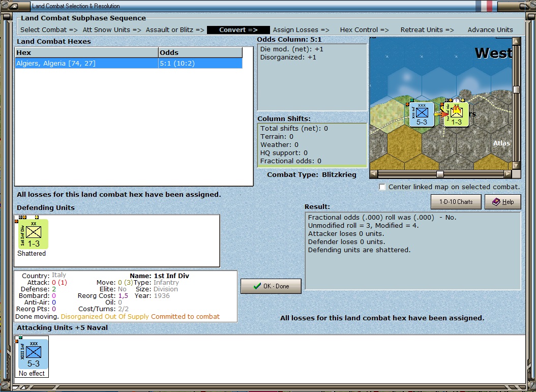Click the window control icon at title bar left
The width and height of the screenshot is (536, 392).
pos(14,6)
